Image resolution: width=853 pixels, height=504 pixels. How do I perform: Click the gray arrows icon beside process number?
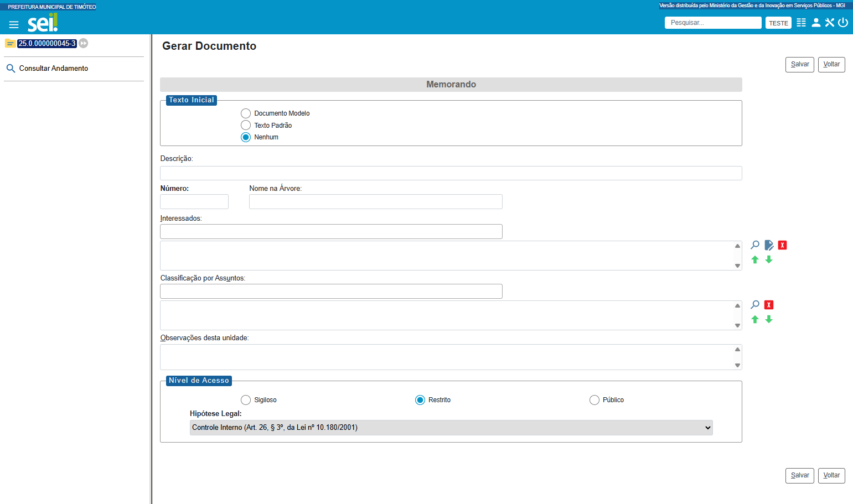(x=84, y=43)
